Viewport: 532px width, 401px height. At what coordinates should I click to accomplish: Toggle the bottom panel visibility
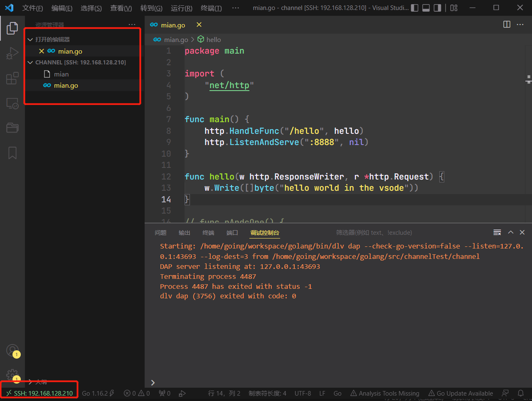pos(426,8)
